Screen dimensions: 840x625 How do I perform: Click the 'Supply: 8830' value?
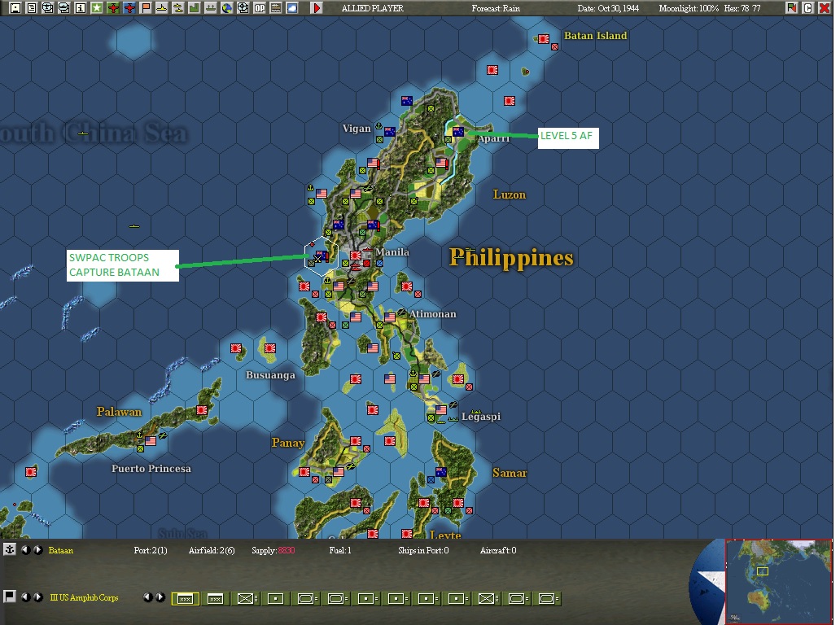pyautogui.click(x=273, y=550)
